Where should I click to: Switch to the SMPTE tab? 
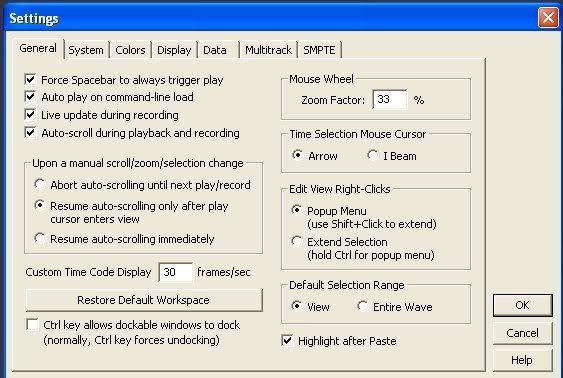click(x=319, y=50)
